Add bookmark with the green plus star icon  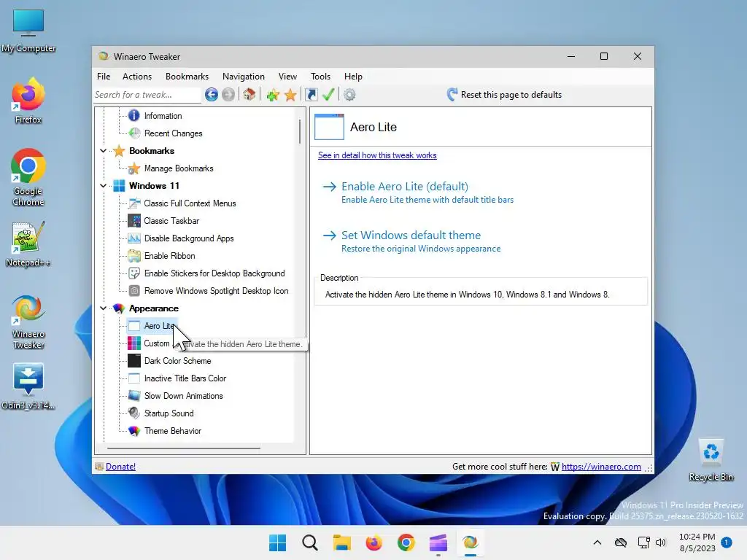(273, 95)
